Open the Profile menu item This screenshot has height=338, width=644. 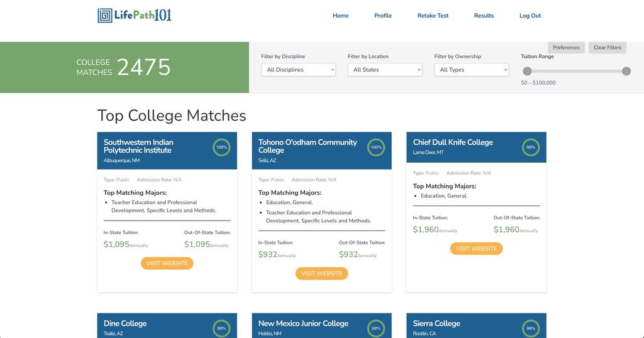click(x=383, y=16)
